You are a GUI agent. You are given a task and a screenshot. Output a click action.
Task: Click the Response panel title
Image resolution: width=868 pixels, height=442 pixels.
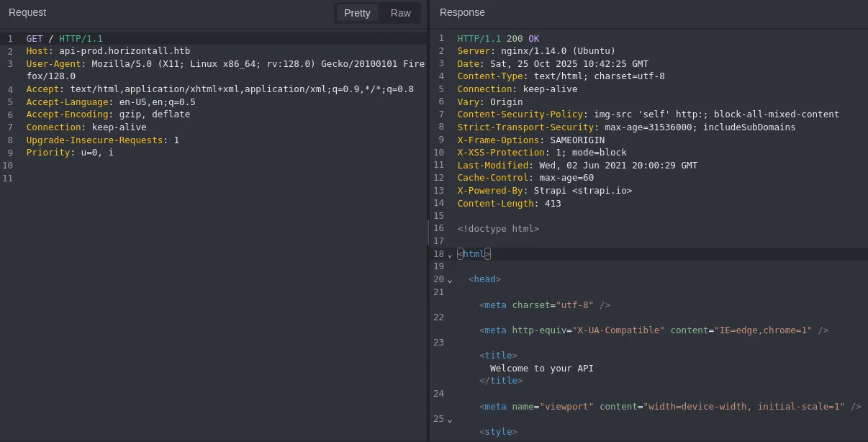tap(462, 12)
